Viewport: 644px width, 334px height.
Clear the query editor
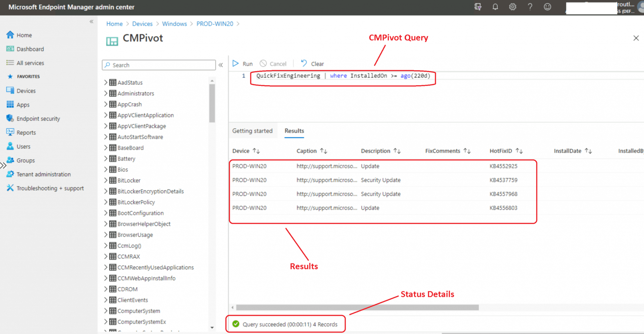[x=312, y=64]
